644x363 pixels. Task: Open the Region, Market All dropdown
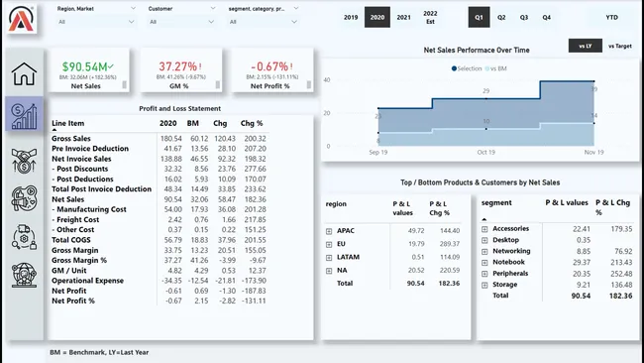(x=96, y=22)
